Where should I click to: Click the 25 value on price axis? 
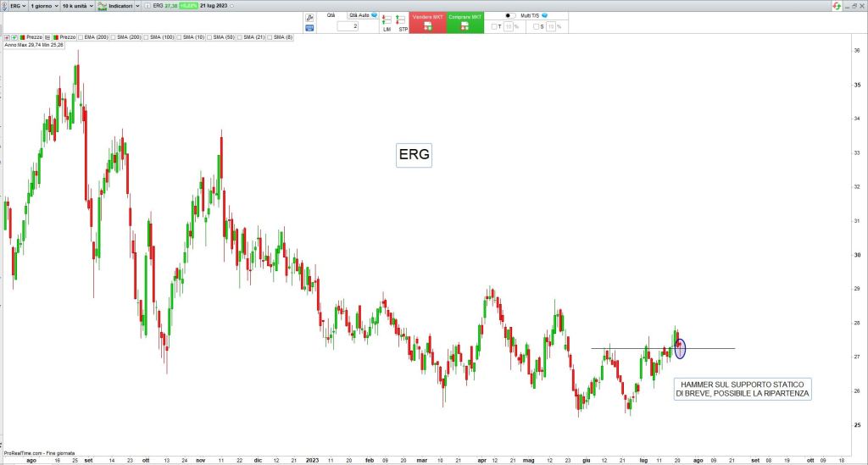857,424
